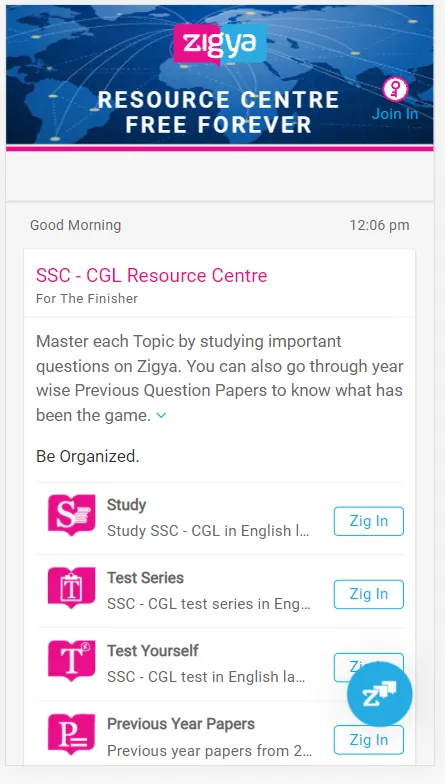445x784 pixels.
Task: Click the Test Series clipboard icon
Action: click(x=72, y=588)
